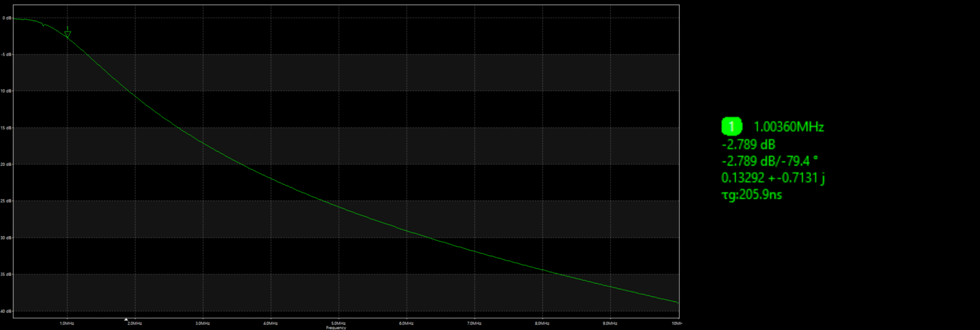Click the 0.13292 + -0.7131 j readout
Screen dimensions: 980x330
coord(773,178)
